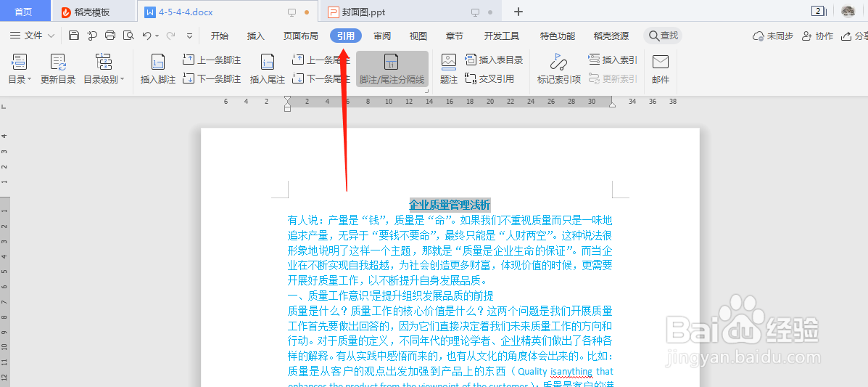868x387 pixels.
Task: Click monitor icon on 4-5-4-4.docx tab
Action: [292, 12]
